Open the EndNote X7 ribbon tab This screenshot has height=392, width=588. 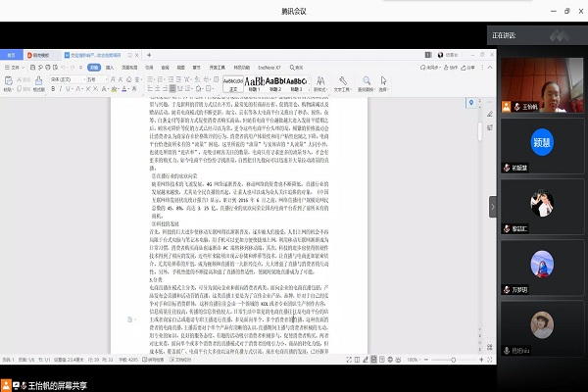(x=269, y=68)
